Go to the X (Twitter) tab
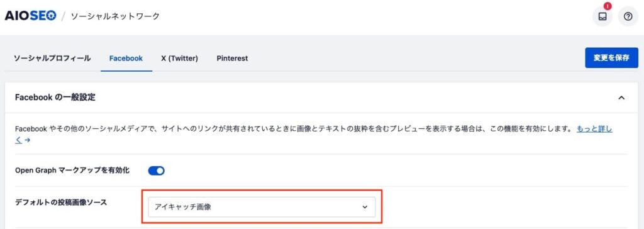 click(x=179, y=59)
